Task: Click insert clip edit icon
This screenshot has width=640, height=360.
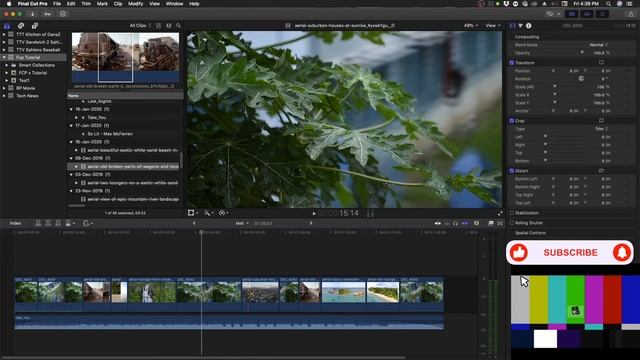Action: (48, 223)
